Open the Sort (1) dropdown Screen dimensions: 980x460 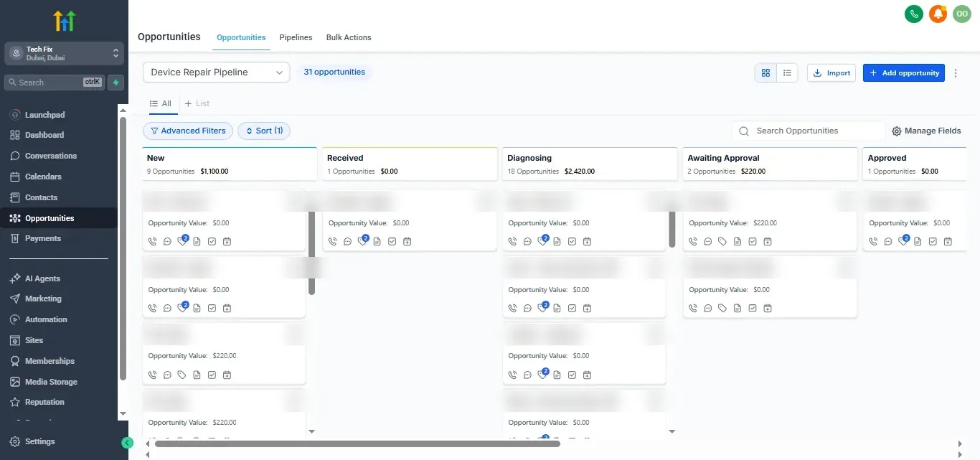(x=264, y=131)
